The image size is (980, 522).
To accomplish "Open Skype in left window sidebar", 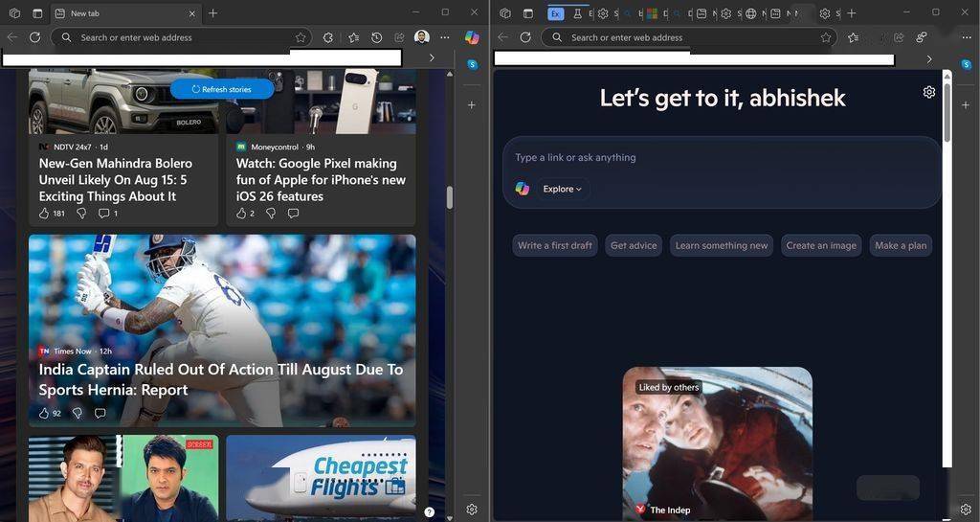I will pyautogui.click(x=472, y=64).
